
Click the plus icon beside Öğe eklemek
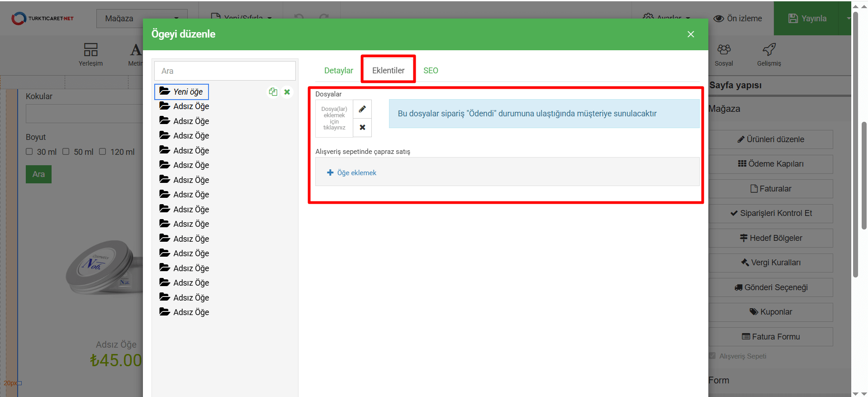point(330,173)
